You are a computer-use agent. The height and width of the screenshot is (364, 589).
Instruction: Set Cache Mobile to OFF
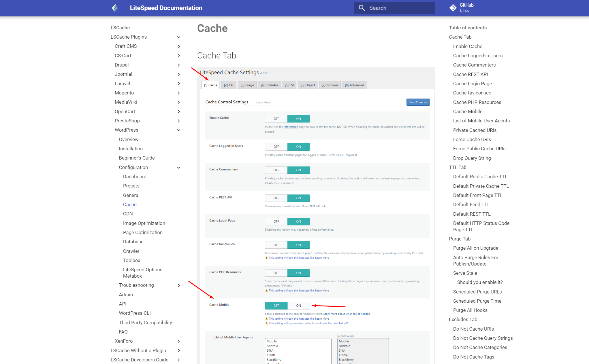coord(276,306)
